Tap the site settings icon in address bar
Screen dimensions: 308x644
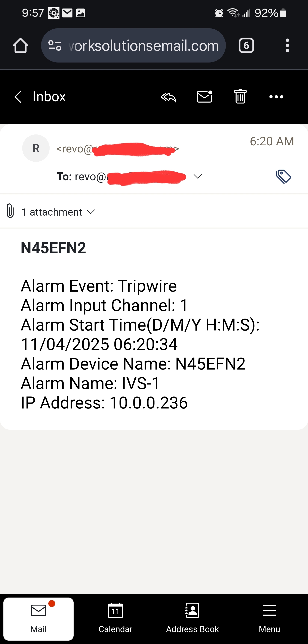pyautogui.click(x=55, y=46)
